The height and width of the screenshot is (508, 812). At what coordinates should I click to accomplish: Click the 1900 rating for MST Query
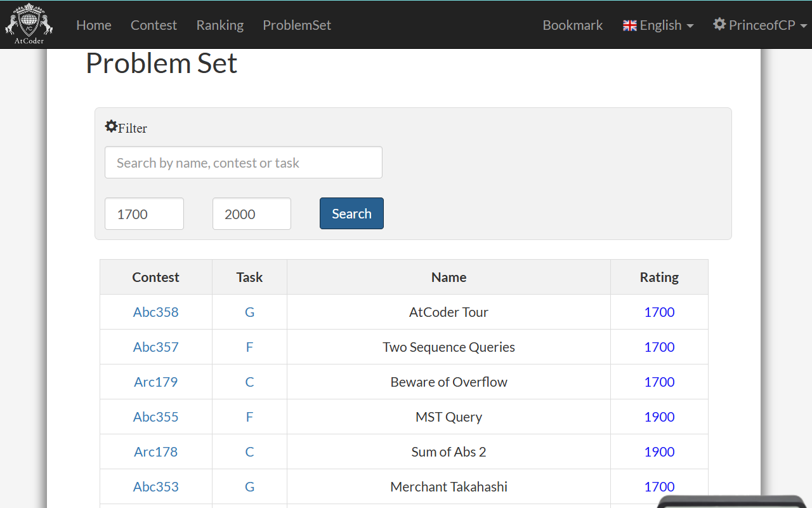pyautogui.click(x=659, y=417)
